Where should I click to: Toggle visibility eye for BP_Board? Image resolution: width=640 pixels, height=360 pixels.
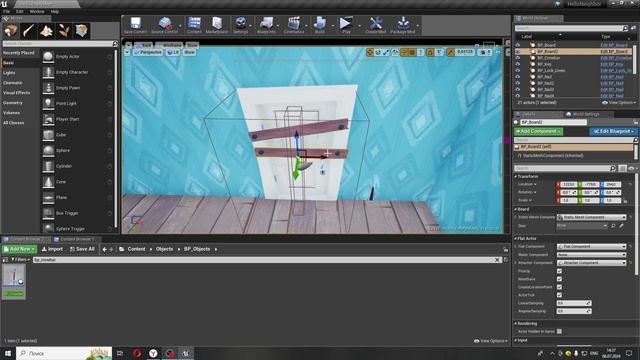pos(518,45)
